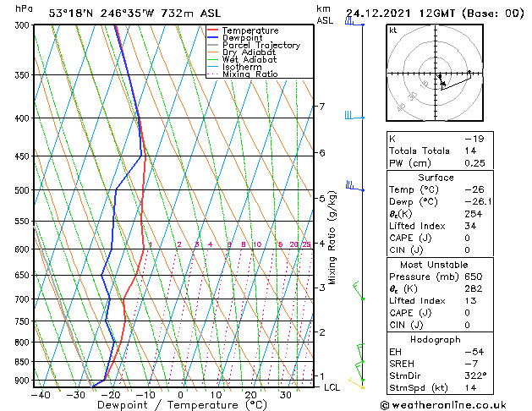Click the surface Lifted Index value '34'
Viewport: 532px width, 411px height.
(x=470, y=226)
